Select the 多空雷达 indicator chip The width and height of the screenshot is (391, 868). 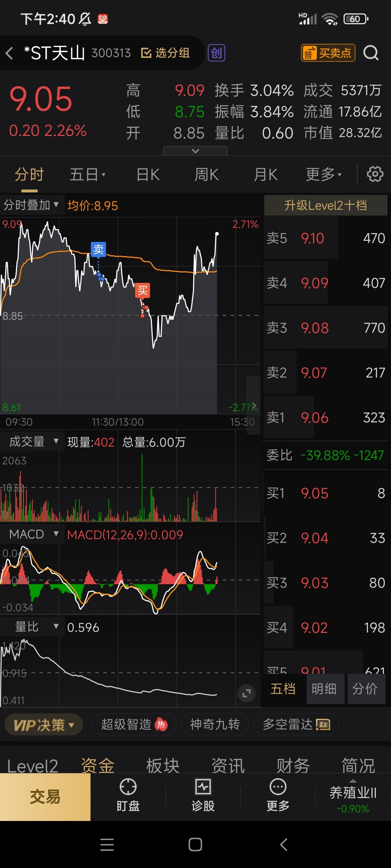pyautogui.click(x=296, y=724)
